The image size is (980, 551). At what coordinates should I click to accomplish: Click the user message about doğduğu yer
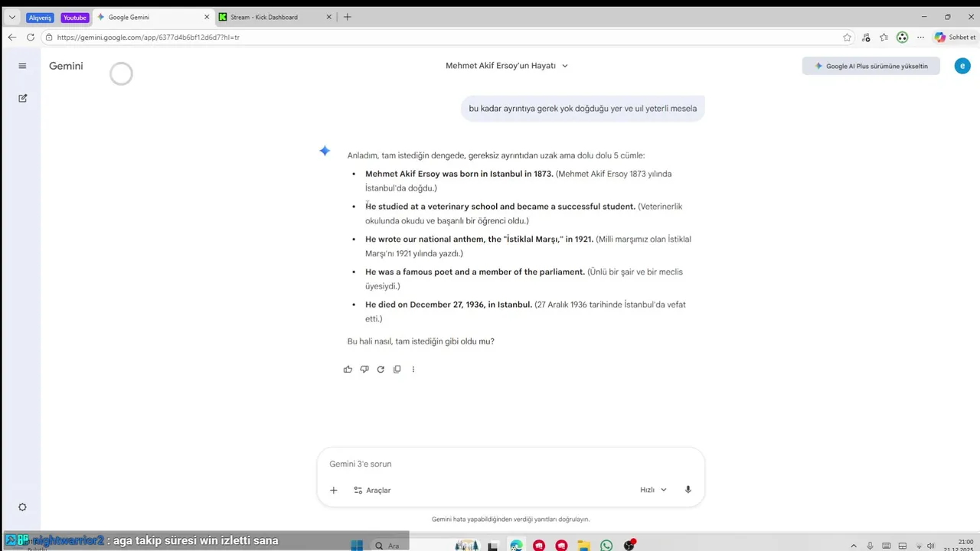(583, 109)
